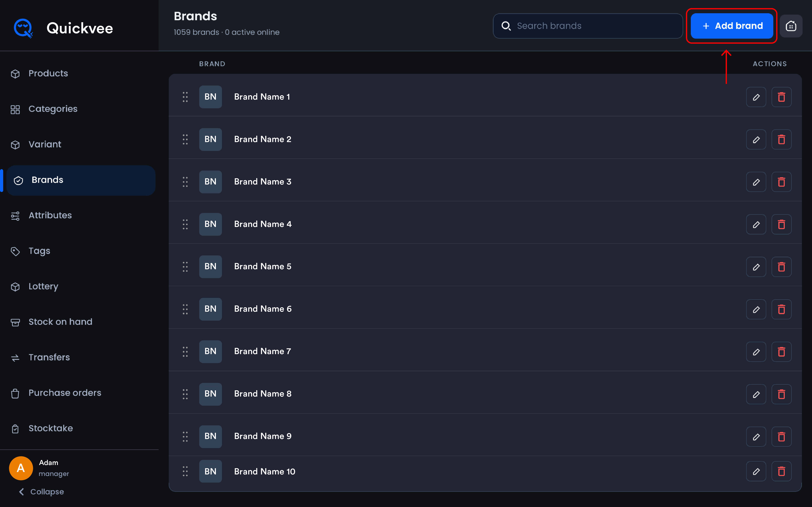Delete Brand Name 3 using trash icon

781,182
